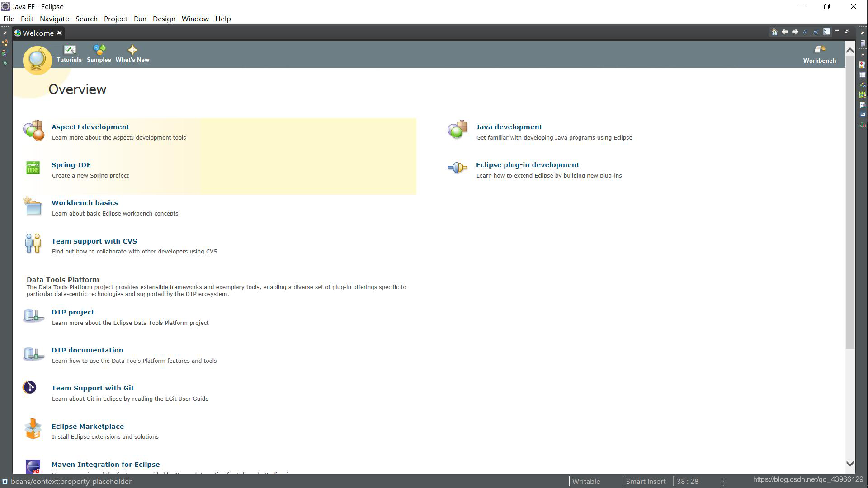Open the Eclipse plug-in development link
This screenshot has height=488, width=868.
528,165
